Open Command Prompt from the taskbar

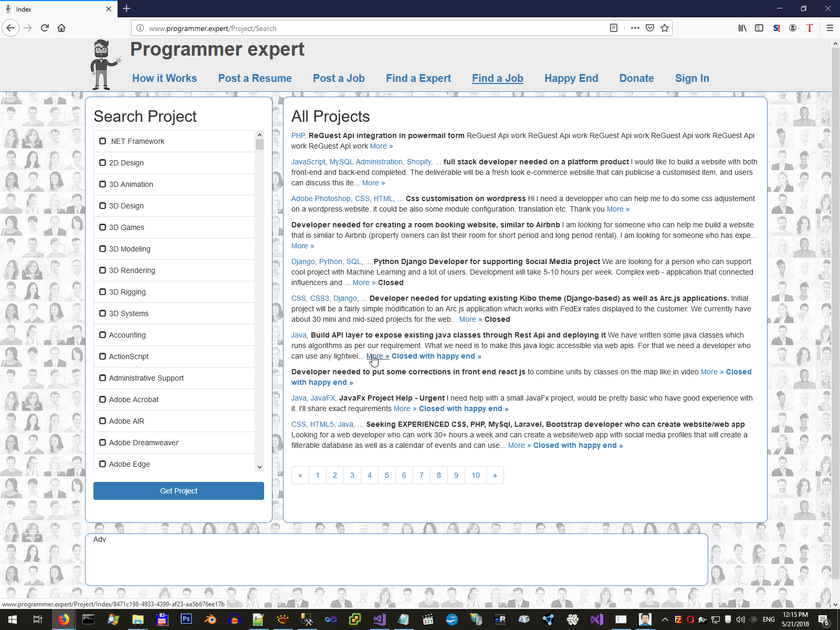pos(88,619)
